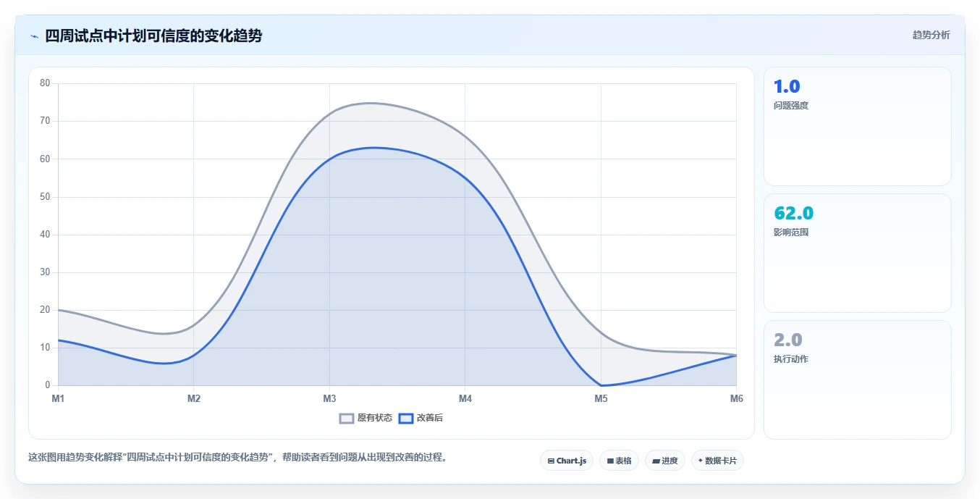Click the Chart.js tag button

click(x=567, y=461)
